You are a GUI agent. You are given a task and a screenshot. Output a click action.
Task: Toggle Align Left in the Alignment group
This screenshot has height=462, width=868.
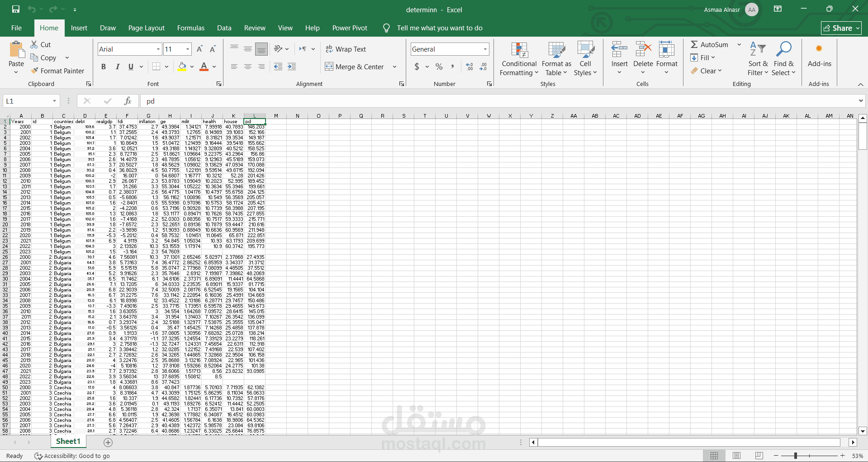point(234,67)
